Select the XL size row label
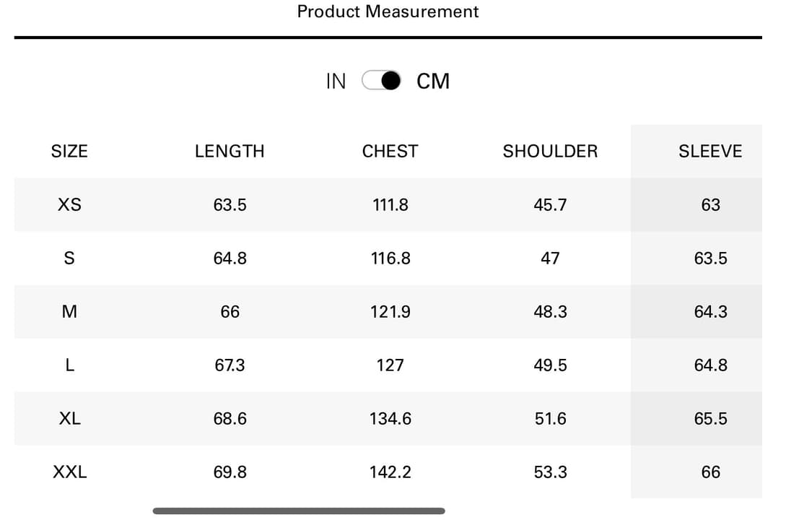 tap(69, 418)
